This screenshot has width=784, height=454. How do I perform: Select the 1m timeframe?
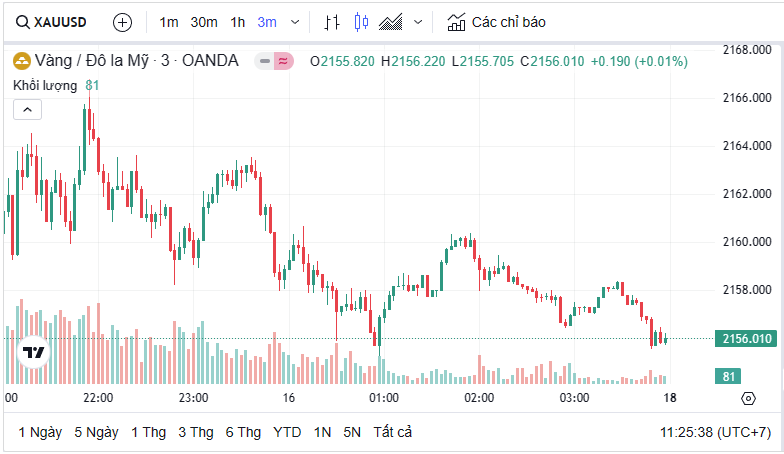coord(169,22)
